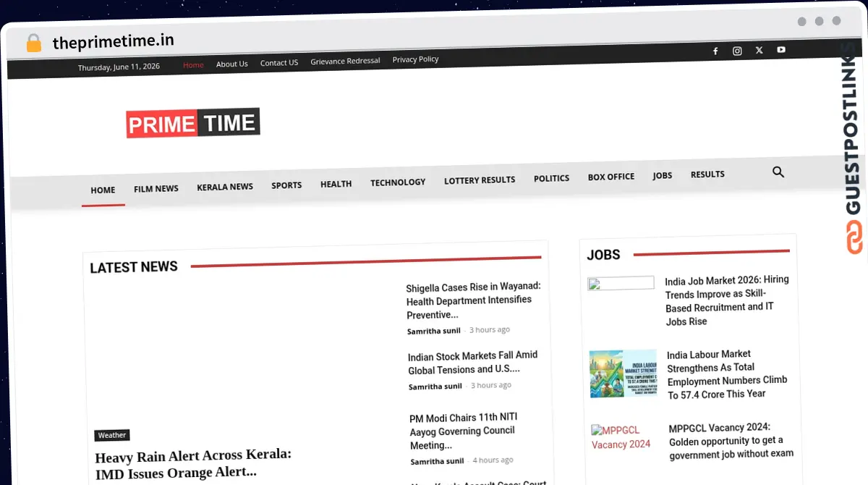This screenshot has height=485, width=868.
Task: Open the KERALA NEWS menu item
Action: coord(225,187)
